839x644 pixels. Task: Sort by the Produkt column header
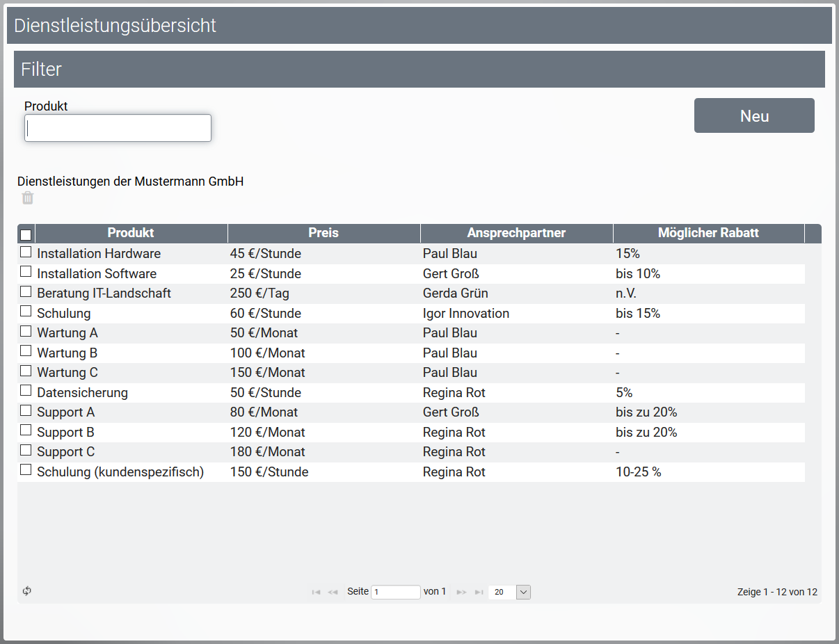point(131,233)
